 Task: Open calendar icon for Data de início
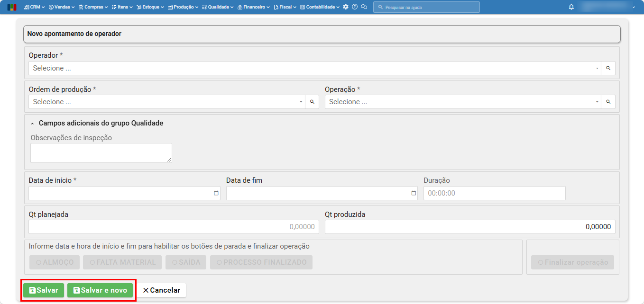[x=216, y=193]
